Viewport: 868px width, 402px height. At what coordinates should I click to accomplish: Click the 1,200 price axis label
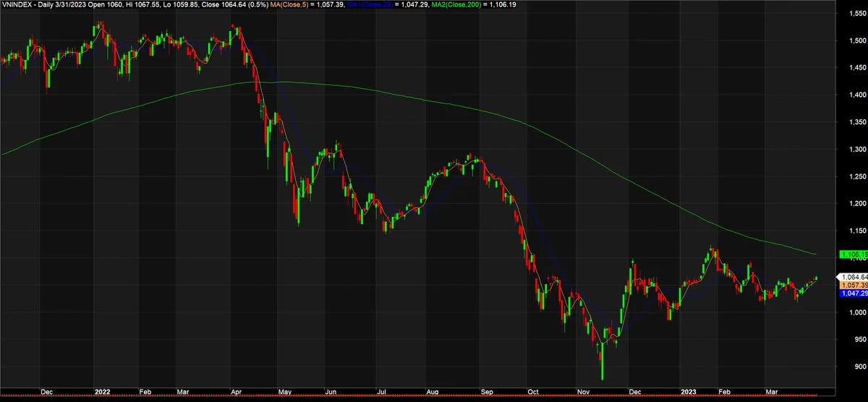pos(858,205)
